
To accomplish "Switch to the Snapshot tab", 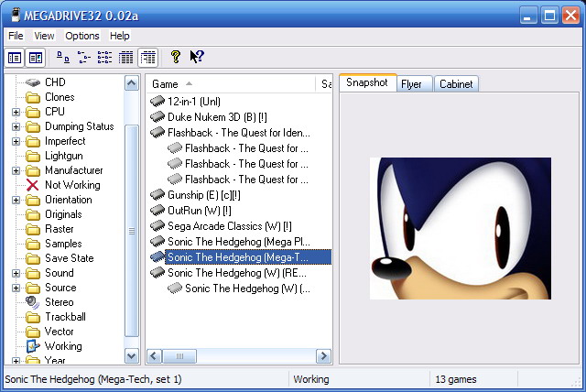I will pyautogui.click(x=367, y=82).
